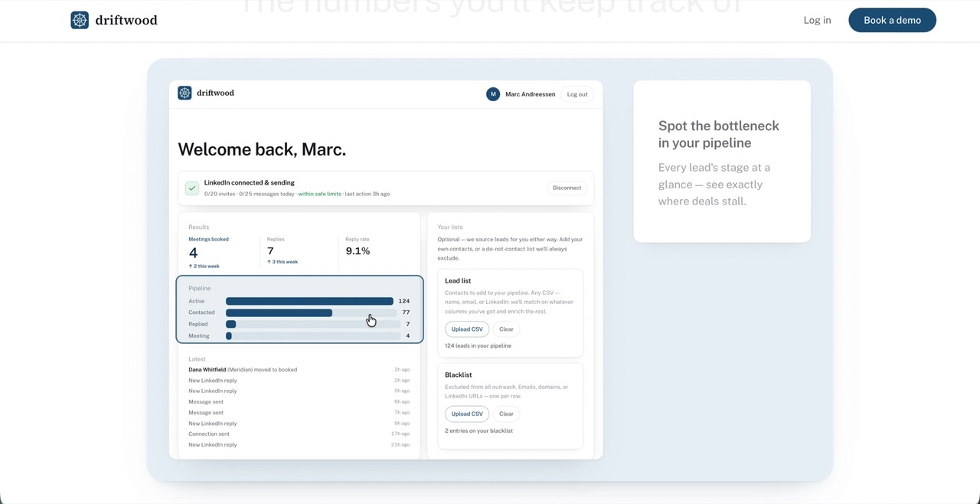The width and height of the screenshot is (980, 504).
Task: Click the Spot the bottleneck card
Action: (x=722, y=162)
